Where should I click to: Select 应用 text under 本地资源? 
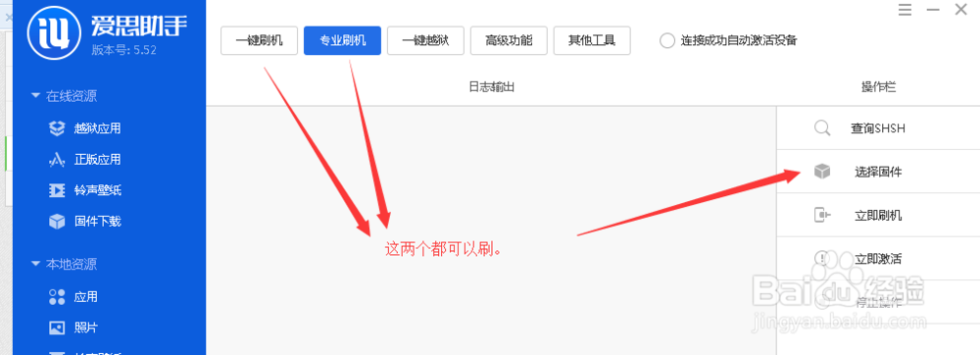tap(85, 297)
